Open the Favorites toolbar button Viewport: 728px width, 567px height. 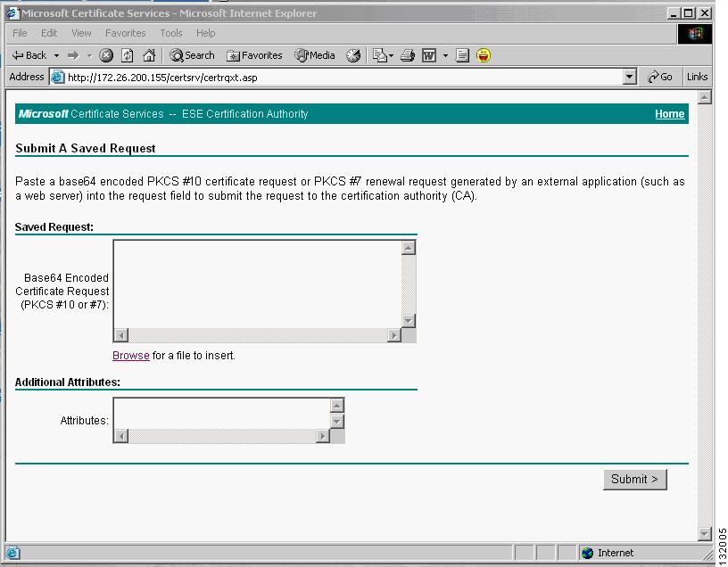(x=254, y=55)
